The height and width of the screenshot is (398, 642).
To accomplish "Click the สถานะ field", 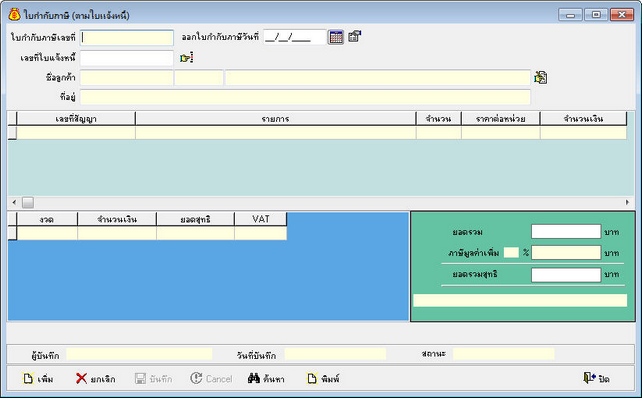I will (x=504, y=354).
